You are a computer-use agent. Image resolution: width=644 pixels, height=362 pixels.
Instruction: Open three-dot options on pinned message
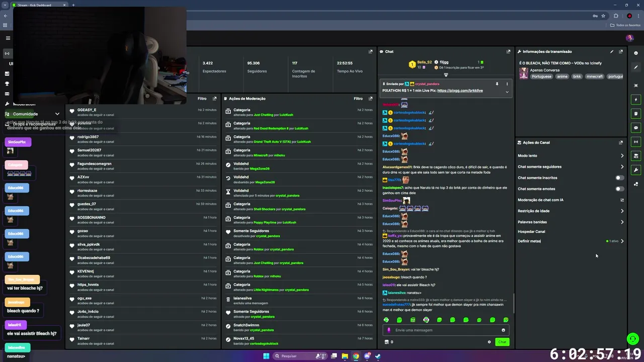tap(507, 84)
